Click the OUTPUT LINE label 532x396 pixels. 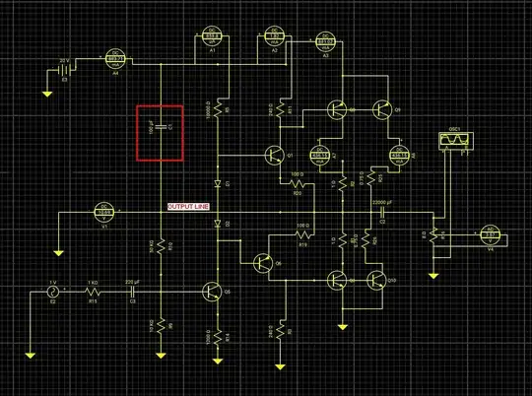188,207
